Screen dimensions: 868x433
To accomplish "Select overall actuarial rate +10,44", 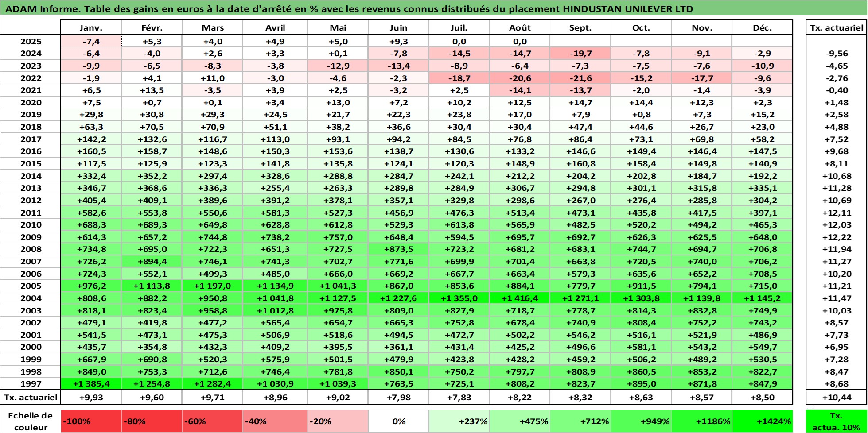I will (837, 398).
